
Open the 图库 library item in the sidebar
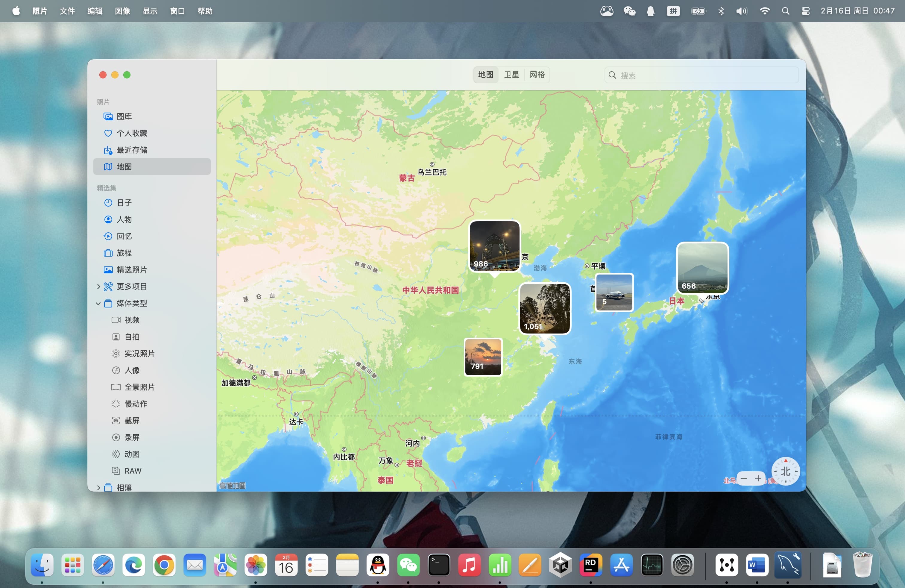(x=124, y=116)
